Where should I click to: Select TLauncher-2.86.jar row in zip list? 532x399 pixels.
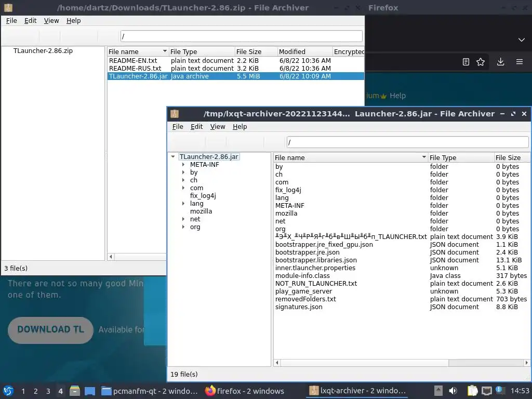(236, 76)
